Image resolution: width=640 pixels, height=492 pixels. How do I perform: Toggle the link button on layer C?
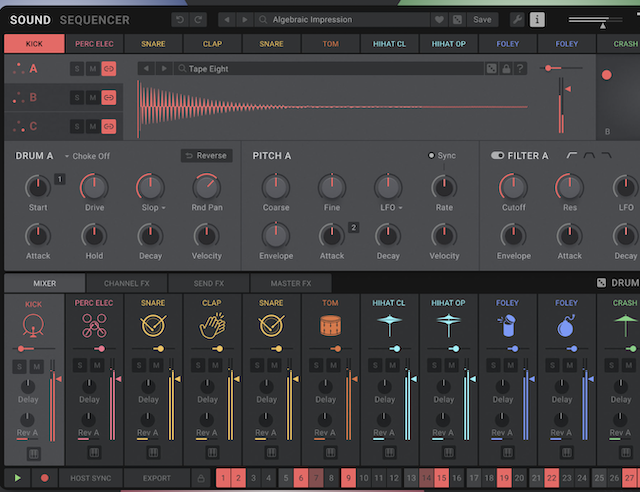tap(109, 127)
